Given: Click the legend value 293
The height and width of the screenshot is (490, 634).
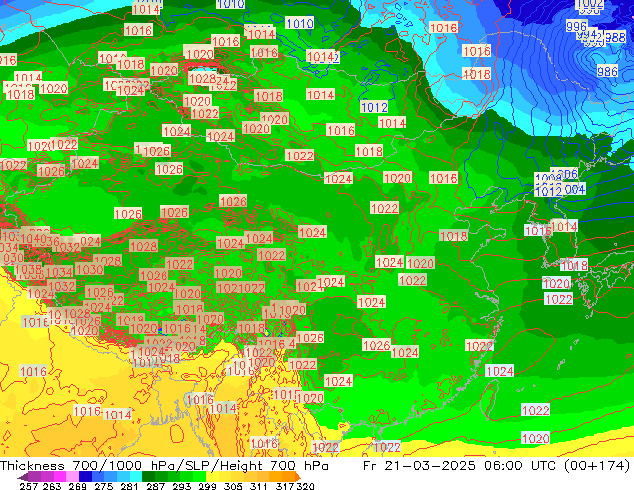Looking at the screenshot, I should (182, 486).
